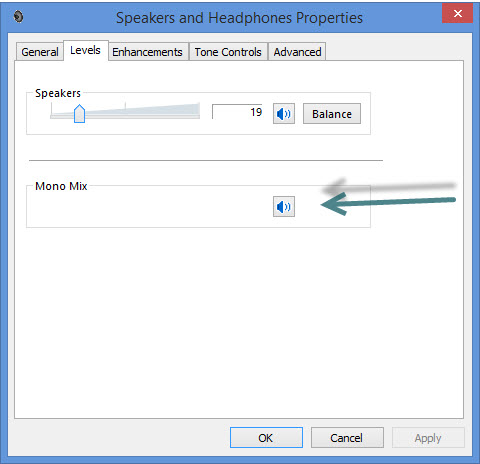The width and height of the screenshot is (480, 464).
Task: Confirm changes with the OK button
Action: coord(266,438)
